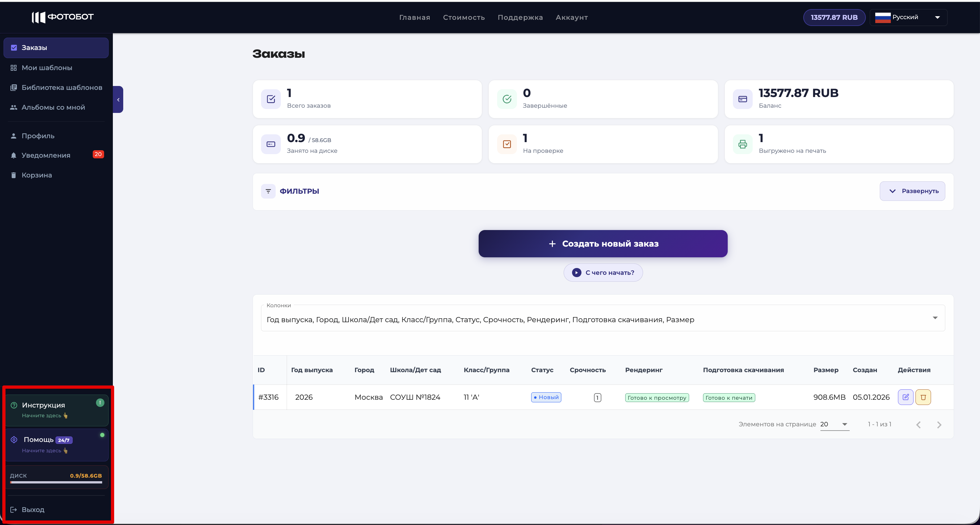Select Альбомы со мной in sidebar
Screen dimensions: 980x525
point(56,107)
